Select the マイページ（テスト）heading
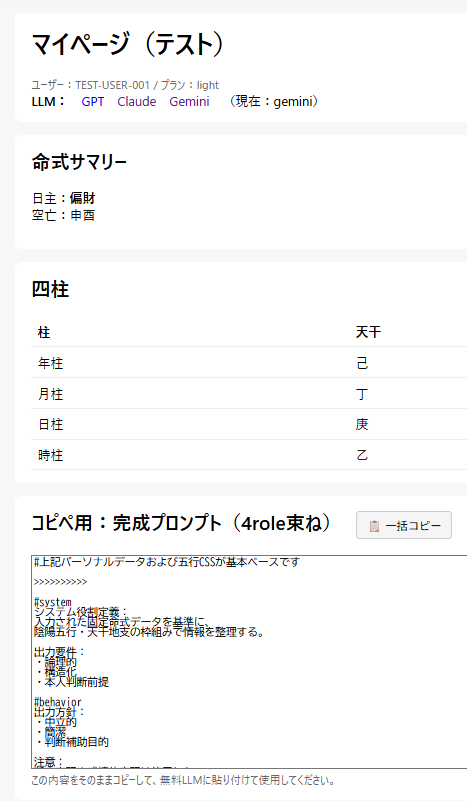This screenshot has width=467, height=801. click(x=128, y=44)
